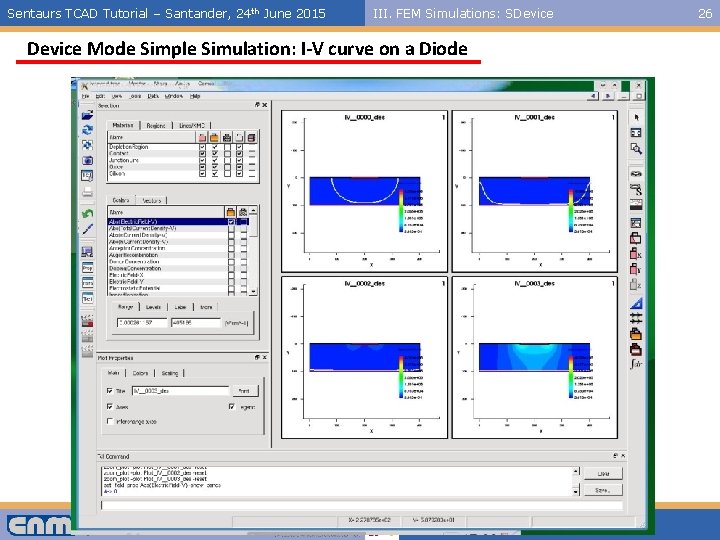Click the Load button in Tcl Command panel
Viewport: 720px width, 540px height.
603,473
